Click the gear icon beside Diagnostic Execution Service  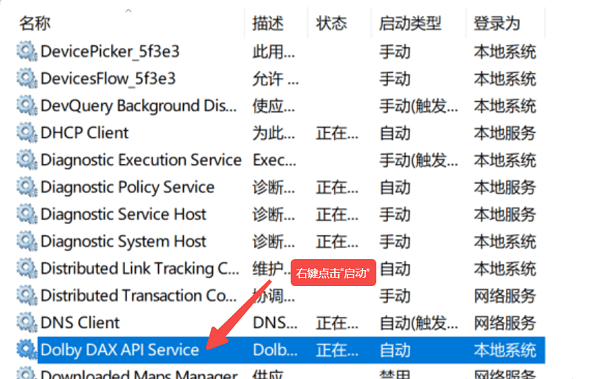[x=27, y=160]
